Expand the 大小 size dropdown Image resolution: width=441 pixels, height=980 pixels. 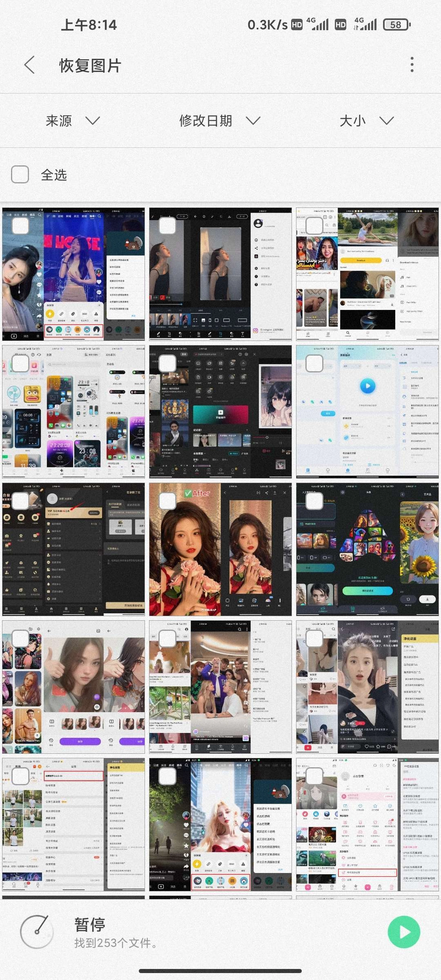pos(366,120)
